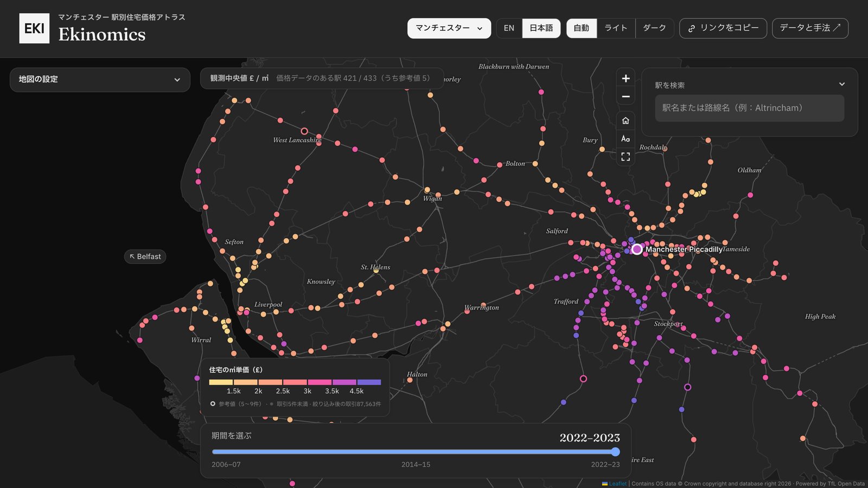Open the マンチェスター city dropdown
This screenshot has height=488, width=868.
click(x=449, y=28)
